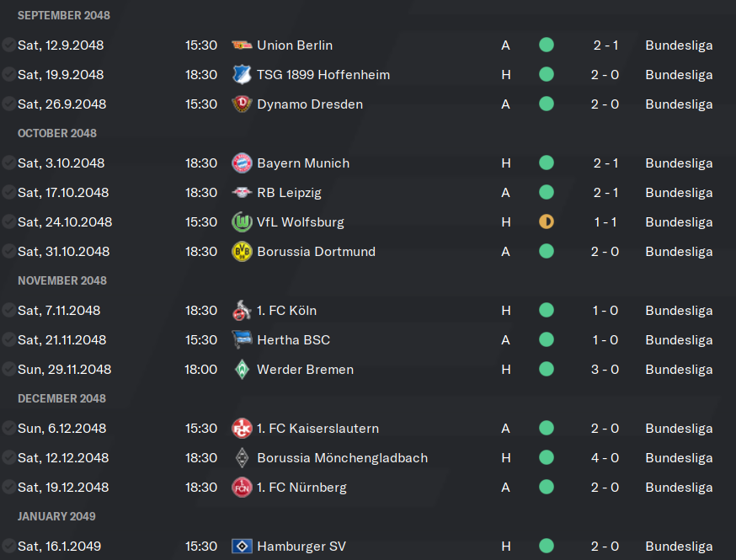
Task: Click the Borussia Dortmund BVB badge
Action: click(x=242, y=252)
